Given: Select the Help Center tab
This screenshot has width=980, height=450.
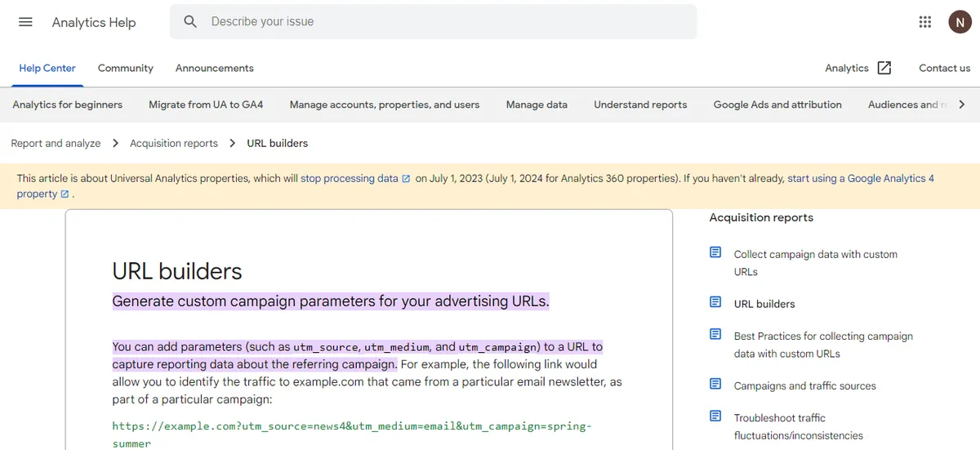Looking at the screenshot, I should point(47,68).
